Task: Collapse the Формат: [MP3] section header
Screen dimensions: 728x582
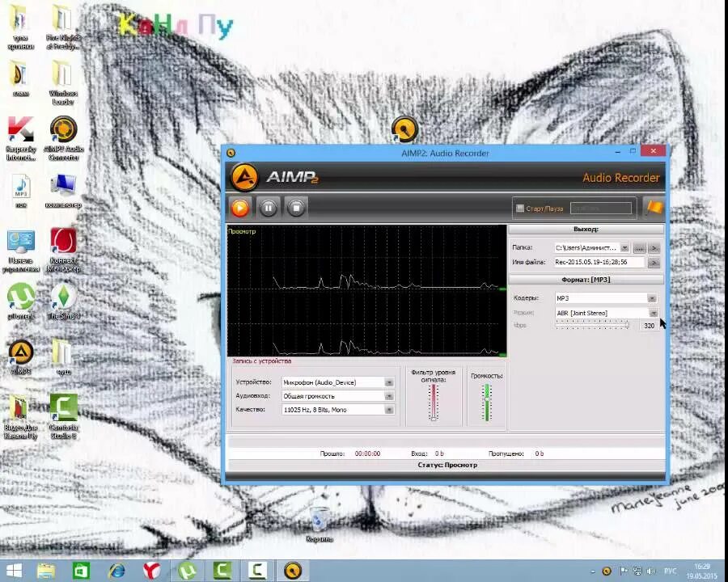Action: pos(586,280)
